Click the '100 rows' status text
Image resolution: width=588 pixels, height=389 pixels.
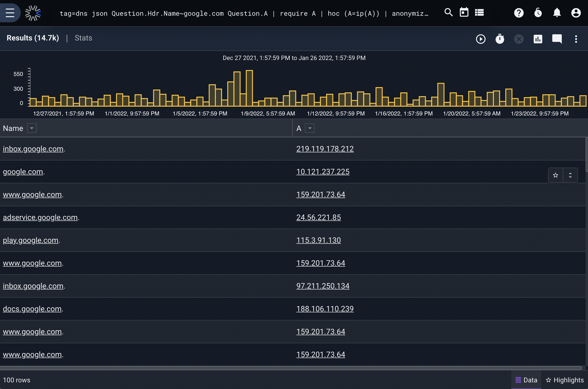[x=17, y=380]
